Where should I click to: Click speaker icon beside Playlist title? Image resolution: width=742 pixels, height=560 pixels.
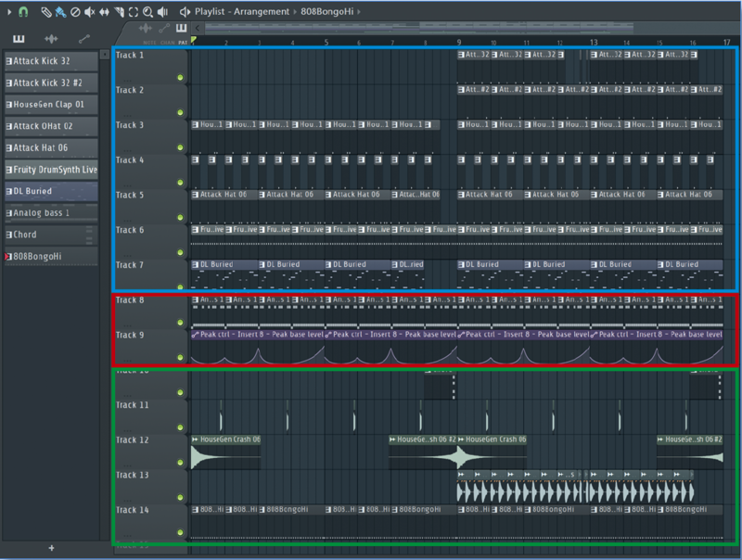pos(185,12)
